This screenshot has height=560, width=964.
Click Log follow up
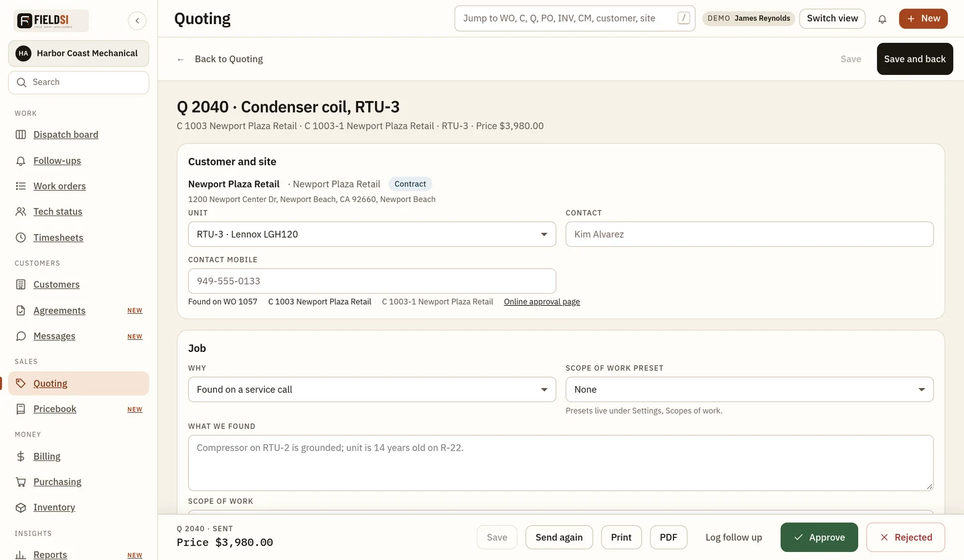click(734, 537)
